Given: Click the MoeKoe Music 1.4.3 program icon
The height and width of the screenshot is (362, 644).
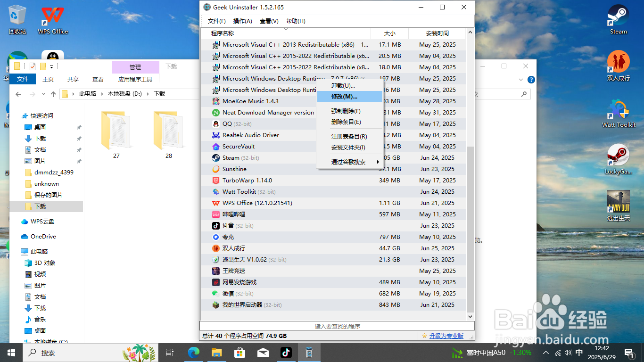Looking at the screenshot, I should point(215,101).
